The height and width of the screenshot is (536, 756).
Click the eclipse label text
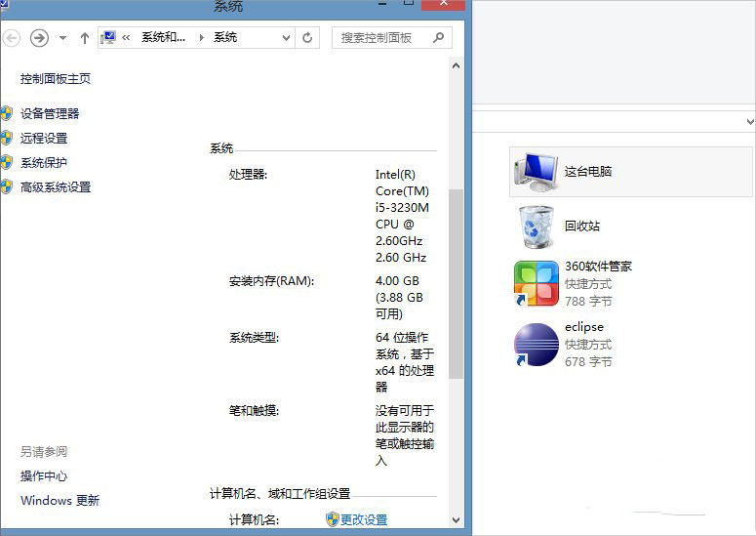[584, 327]
